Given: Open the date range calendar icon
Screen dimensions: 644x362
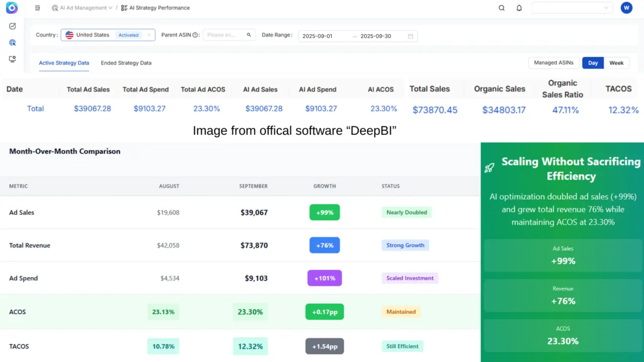Looking at the screenshot, I should [411, 36].
